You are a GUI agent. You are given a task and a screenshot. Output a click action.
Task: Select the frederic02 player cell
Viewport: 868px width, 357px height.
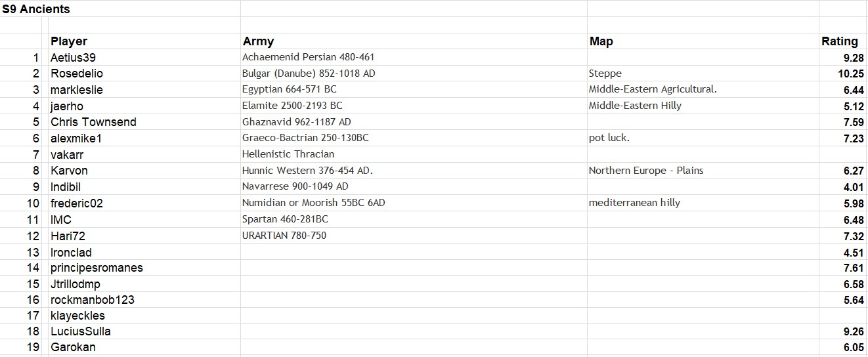click(x=144, y=203)
